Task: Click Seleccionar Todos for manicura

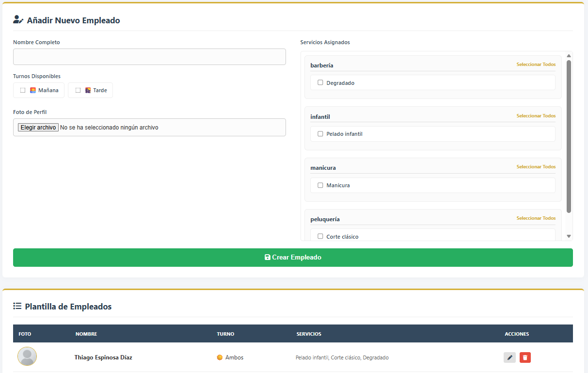Action: 536,167
